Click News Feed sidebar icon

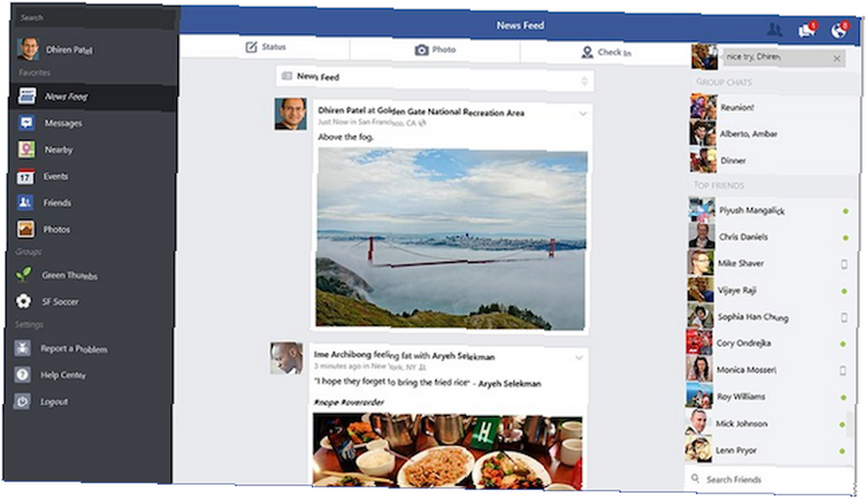pyautogui.click(x=26, y=95)
